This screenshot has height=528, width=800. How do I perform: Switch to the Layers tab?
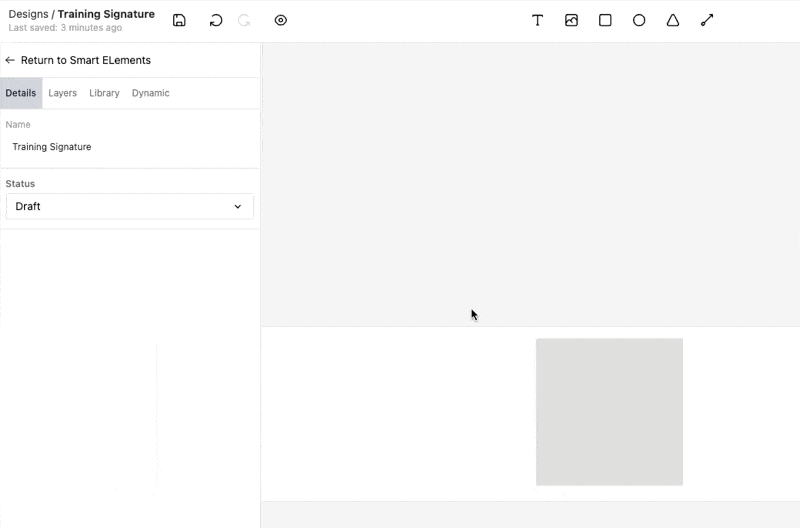pyautogui.click(x=62, y=93)
